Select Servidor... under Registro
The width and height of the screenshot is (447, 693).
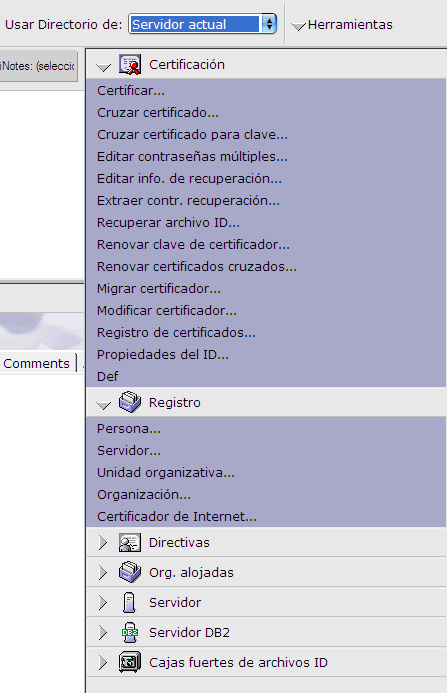point(129,450)
